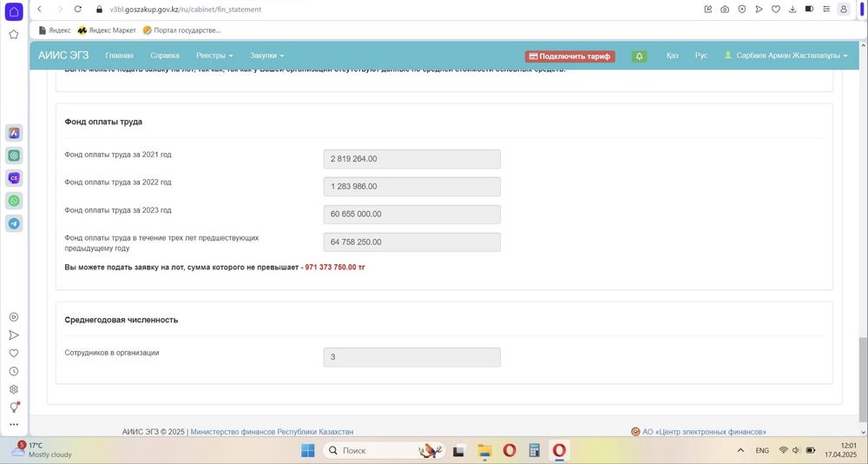
Task: Click the employees count field showing 3
Action: coord(411,357)
